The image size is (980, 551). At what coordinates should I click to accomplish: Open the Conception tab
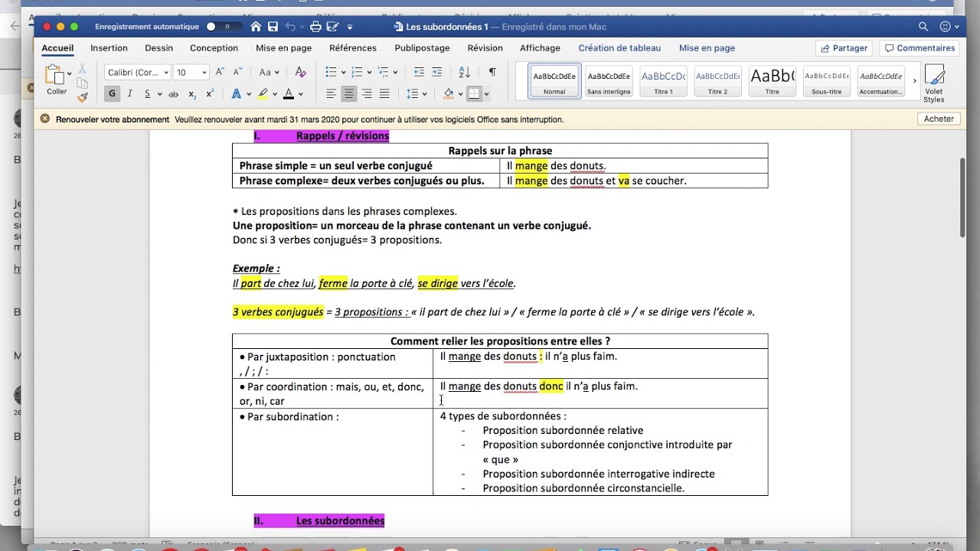pyautogui.click(x=214, y=47)
